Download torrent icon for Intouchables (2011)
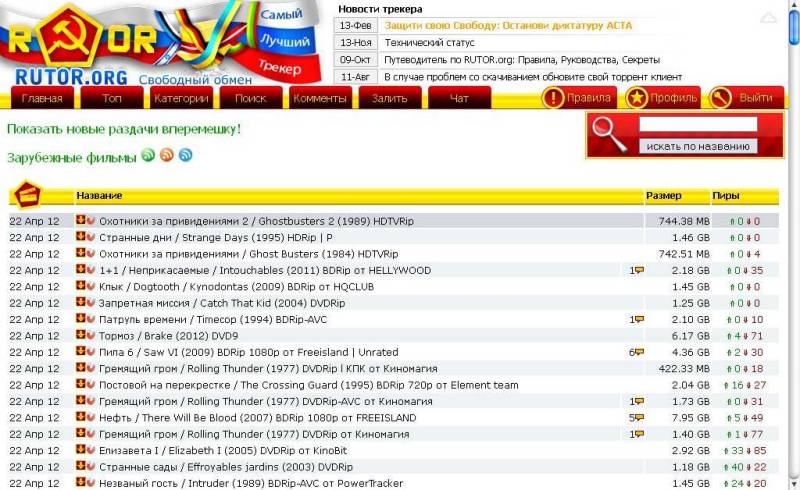The width and height of the screenshot is (800, 490). [80, 269]
